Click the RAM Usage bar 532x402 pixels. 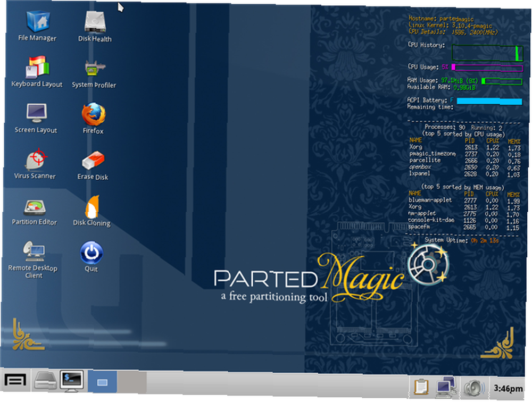(502, 81)
